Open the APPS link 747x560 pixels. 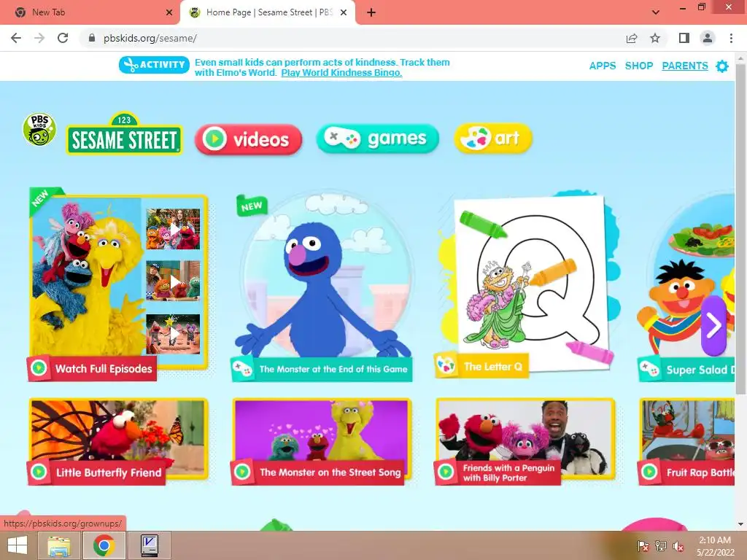click(x=602, y=66)
